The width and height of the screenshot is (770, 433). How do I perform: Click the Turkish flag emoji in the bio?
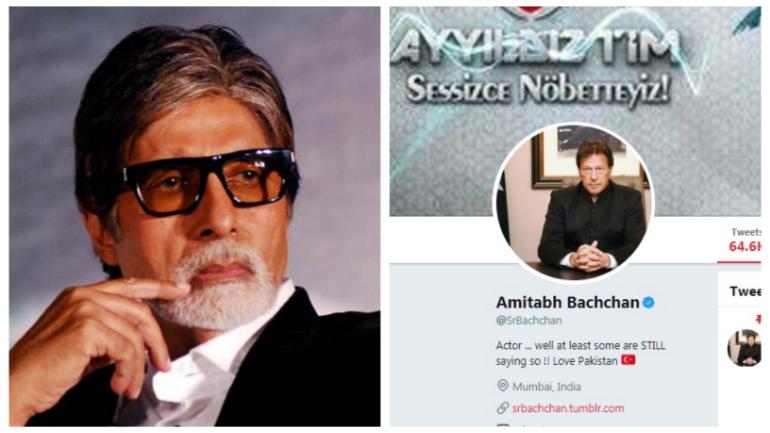click(628, 360)
